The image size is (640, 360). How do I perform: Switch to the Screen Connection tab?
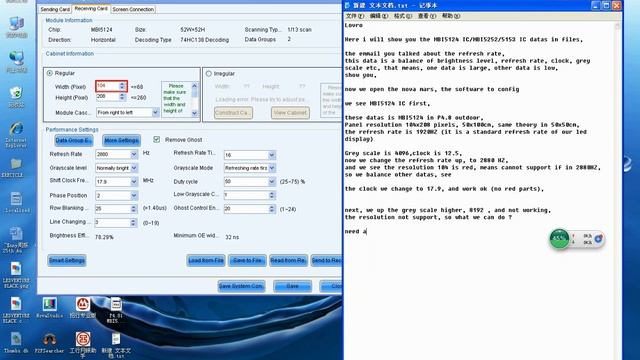[133, 9]
